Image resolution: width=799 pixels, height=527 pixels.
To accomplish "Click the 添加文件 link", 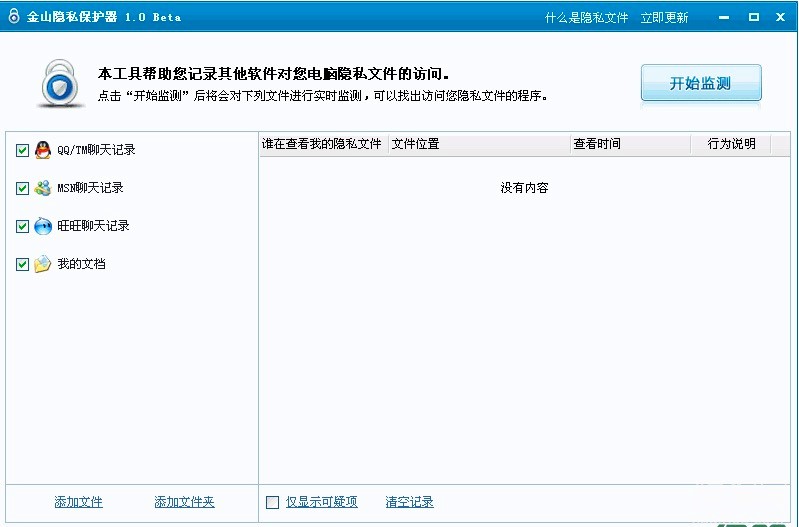I will [78, 502].
